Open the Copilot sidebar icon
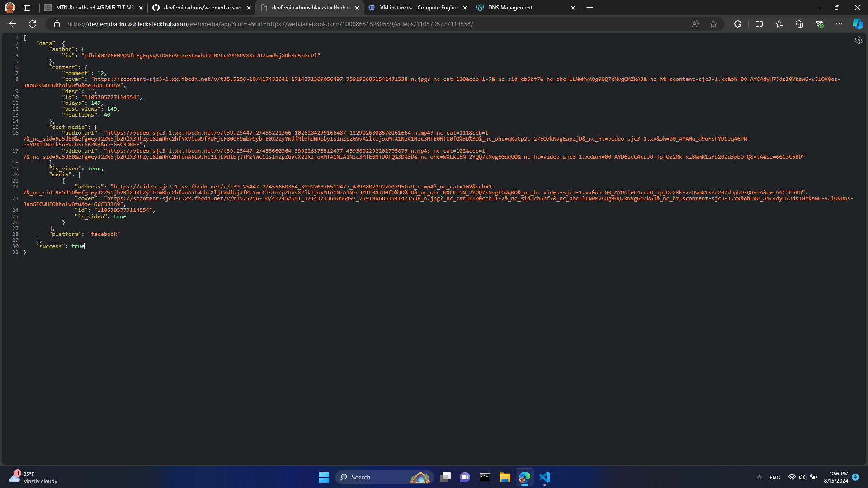This screenshot has width=868, height=488. [x=858, y=24]
